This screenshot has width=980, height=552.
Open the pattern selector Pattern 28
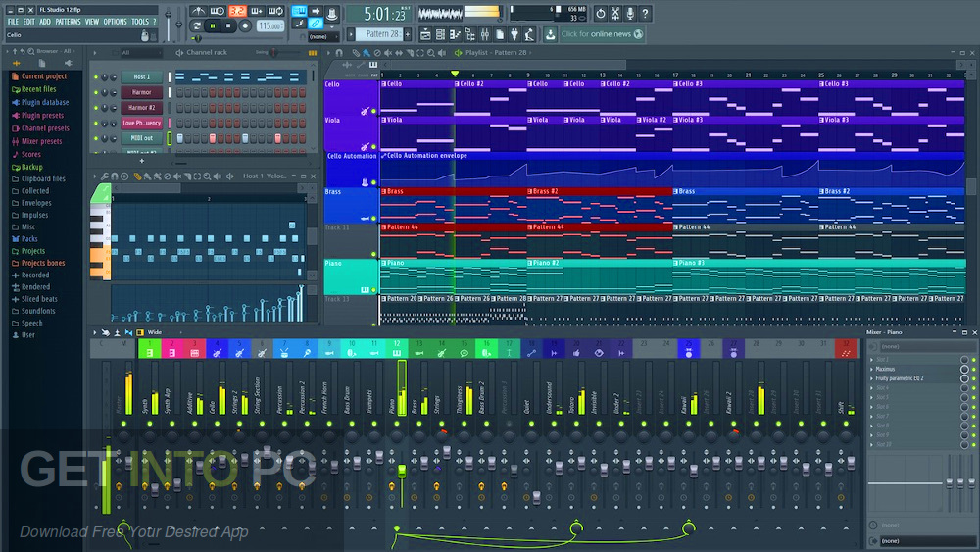[x=378, y=34]
